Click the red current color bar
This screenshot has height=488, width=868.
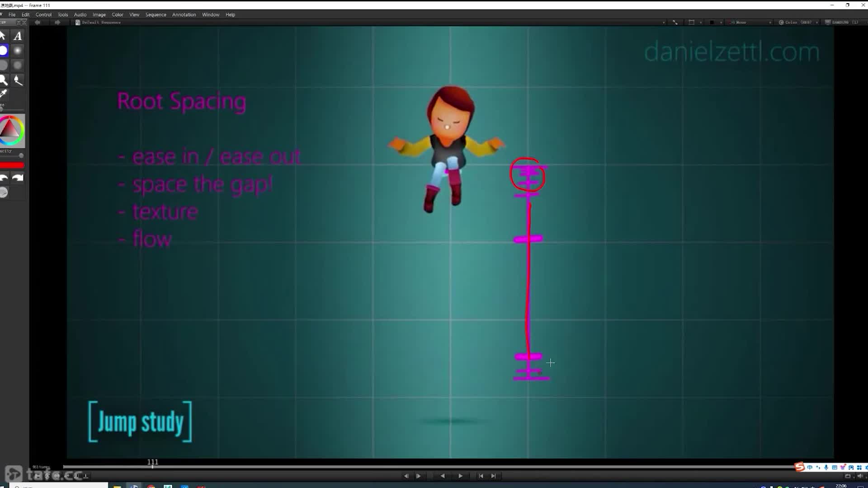12,165
